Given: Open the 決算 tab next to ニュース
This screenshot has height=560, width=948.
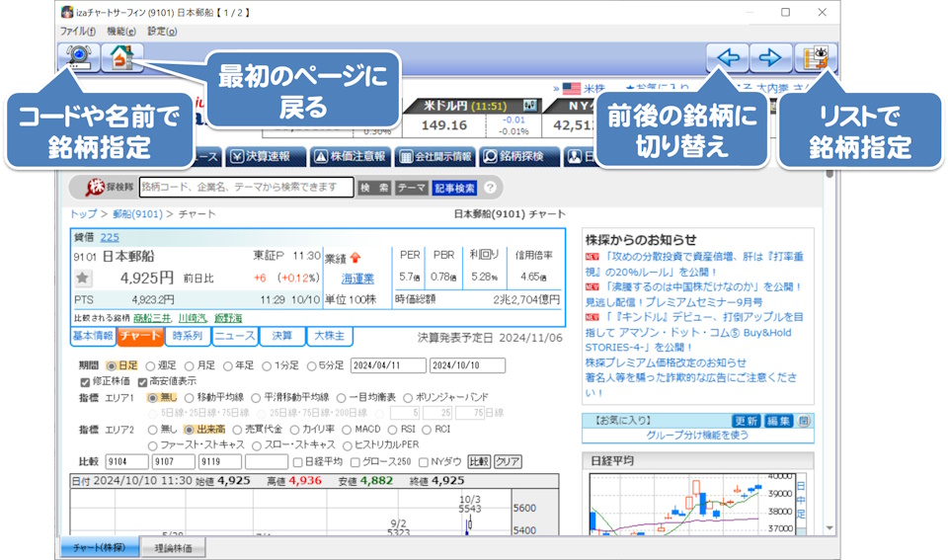Looking at the screenshot, I should [x=281, y=336].
